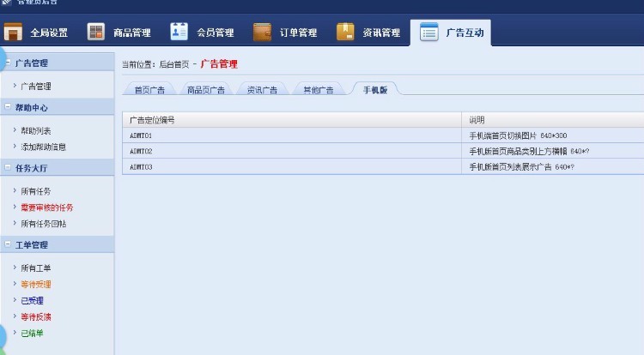Collapse the 任务大厅 sidebar section

tap(8, 167)
